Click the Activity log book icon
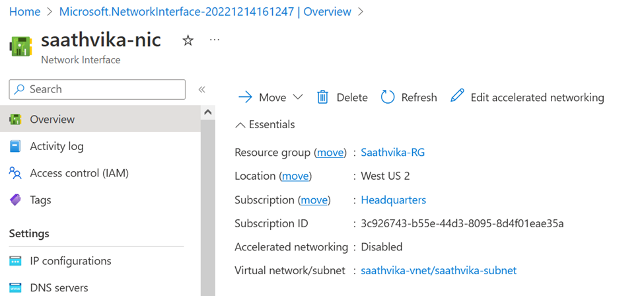 (15, 147)
